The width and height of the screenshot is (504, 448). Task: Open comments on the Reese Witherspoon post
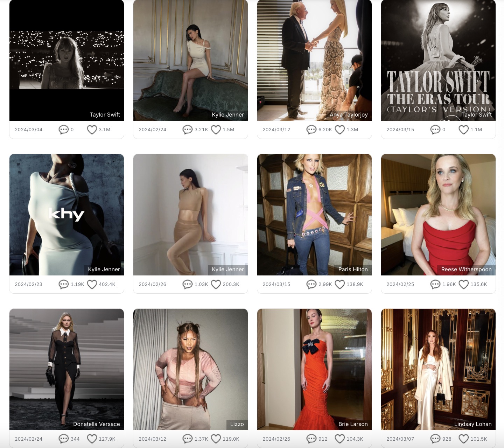click(x=435, y=285)
